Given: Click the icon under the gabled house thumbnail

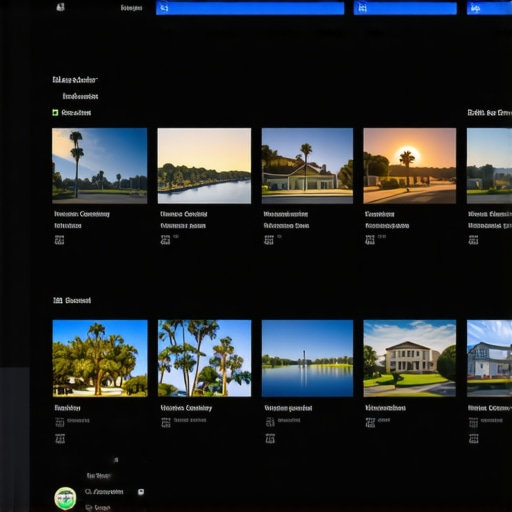Looking at the screenshot, I should 269,240.
